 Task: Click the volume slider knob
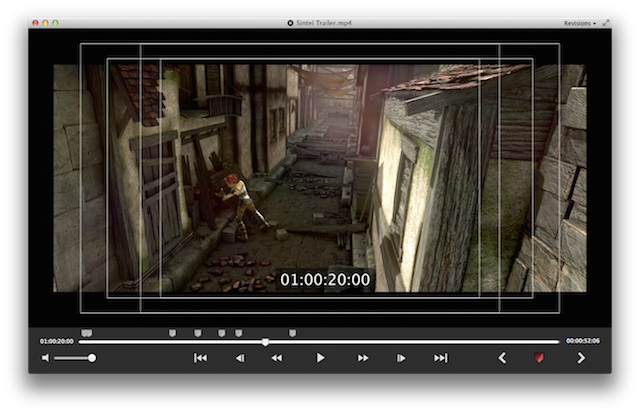coord(92,358)
